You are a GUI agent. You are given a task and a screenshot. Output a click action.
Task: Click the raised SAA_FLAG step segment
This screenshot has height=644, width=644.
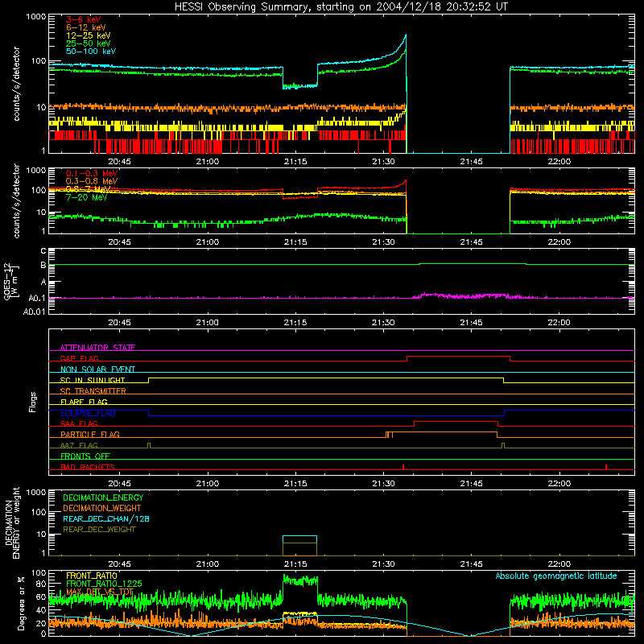tap(456, 421)
